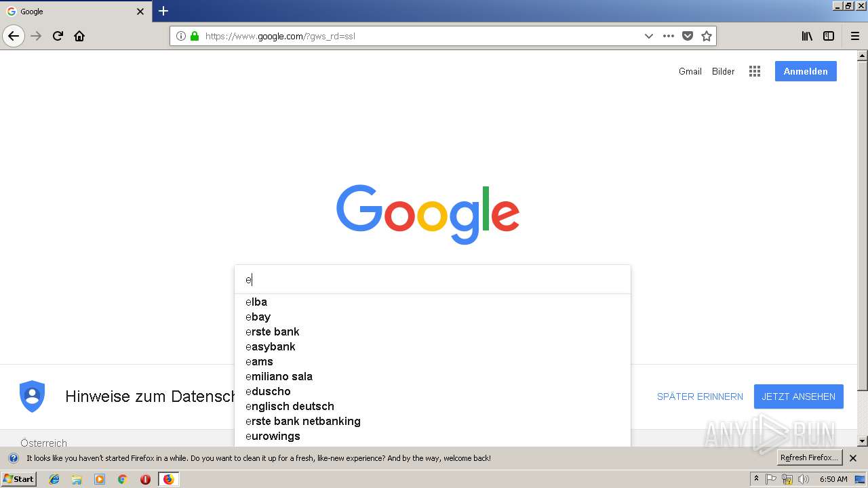Viewport: 868px width, 488px height.
Task: Open the Library icon in toolbar
Action: tap(807, 36)
